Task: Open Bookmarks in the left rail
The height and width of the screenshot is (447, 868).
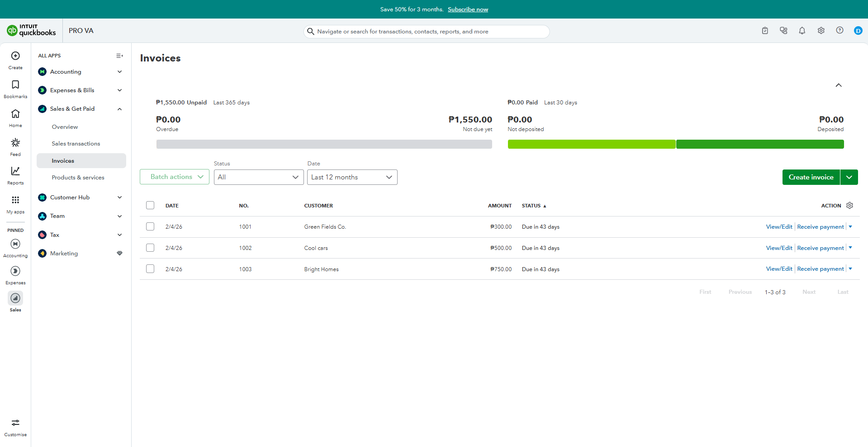Action: pyautogui.click(x=15, y=85)
